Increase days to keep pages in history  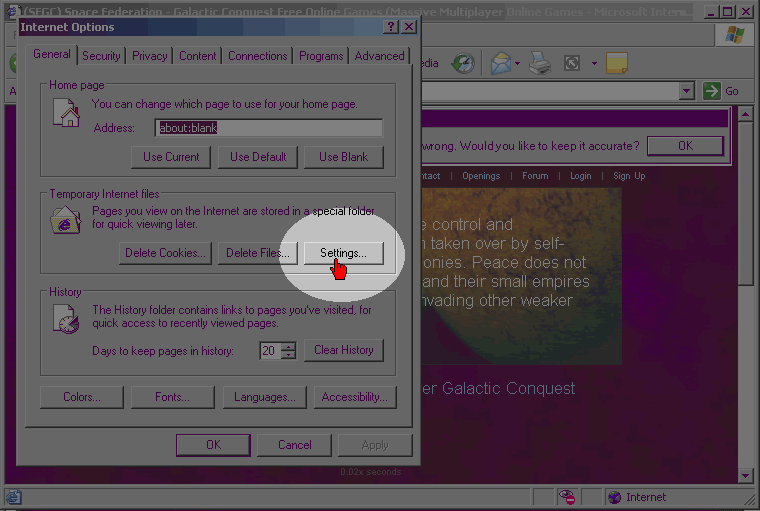coord(289,346)
